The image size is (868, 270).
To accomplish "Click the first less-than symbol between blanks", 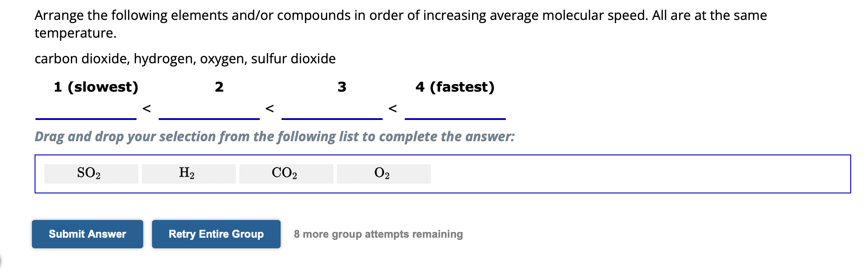I will (x=146, y=108).
